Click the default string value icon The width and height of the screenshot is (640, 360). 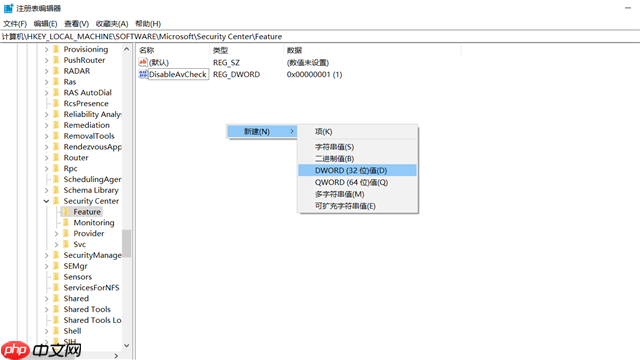click(x=143, y=62)
